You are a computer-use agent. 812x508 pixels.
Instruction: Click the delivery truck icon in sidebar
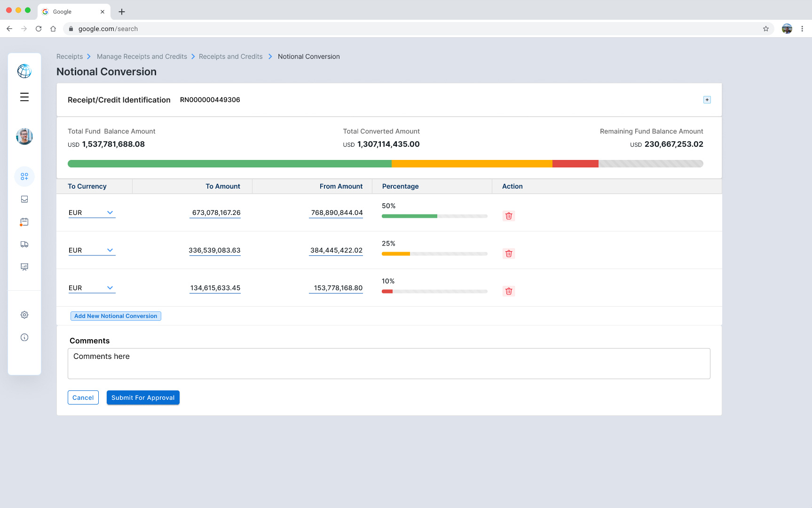tap(24, 244)
